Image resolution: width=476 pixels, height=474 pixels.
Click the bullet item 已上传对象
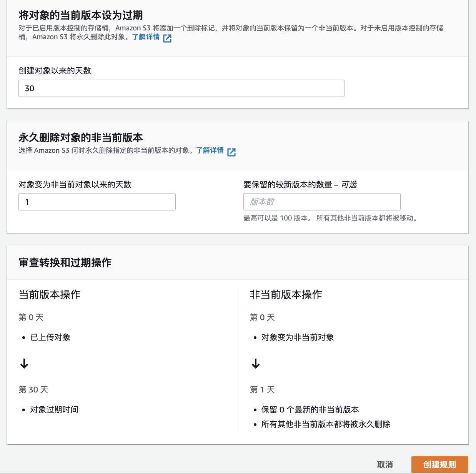(50, 337)
